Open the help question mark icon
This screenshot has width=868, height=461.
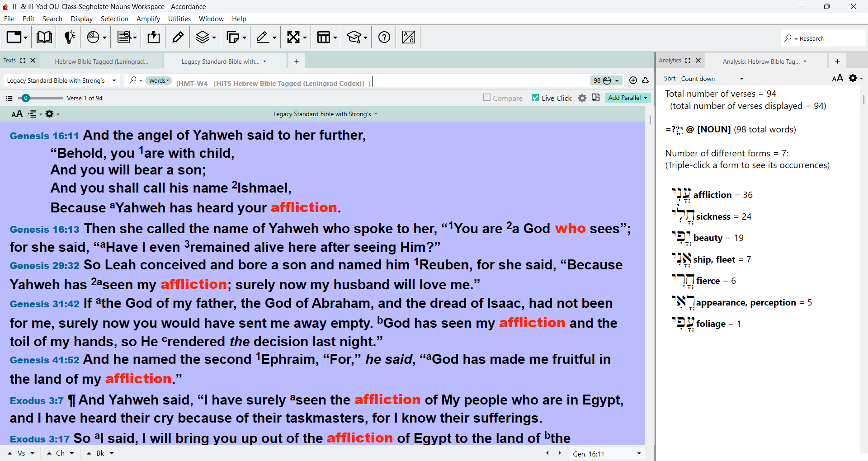pyautogui.click(x=384, y=37)
